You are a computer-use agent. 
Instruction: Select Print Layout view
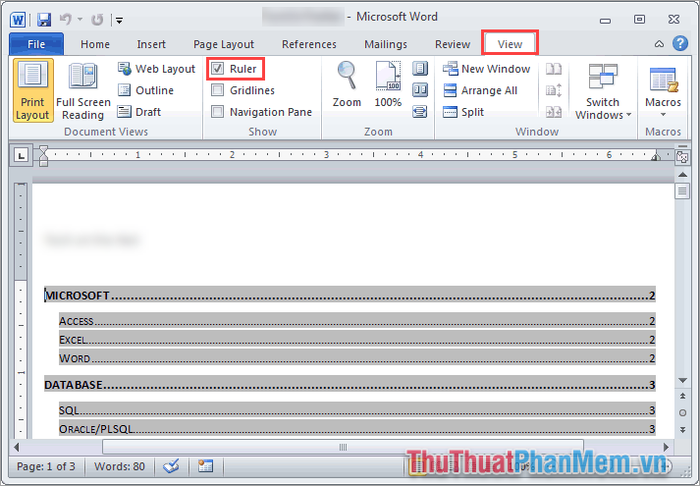[33, 90]
